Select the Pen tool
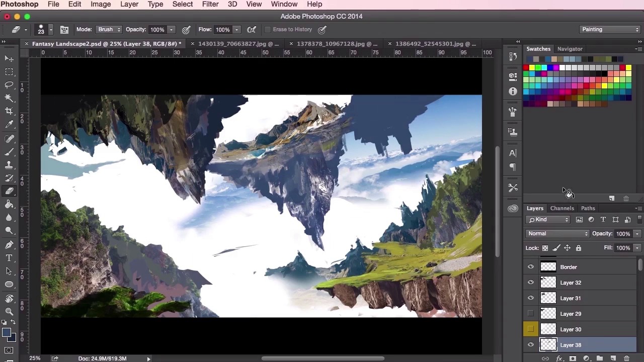This screenshot has height=362, width=644. point(9,244)
